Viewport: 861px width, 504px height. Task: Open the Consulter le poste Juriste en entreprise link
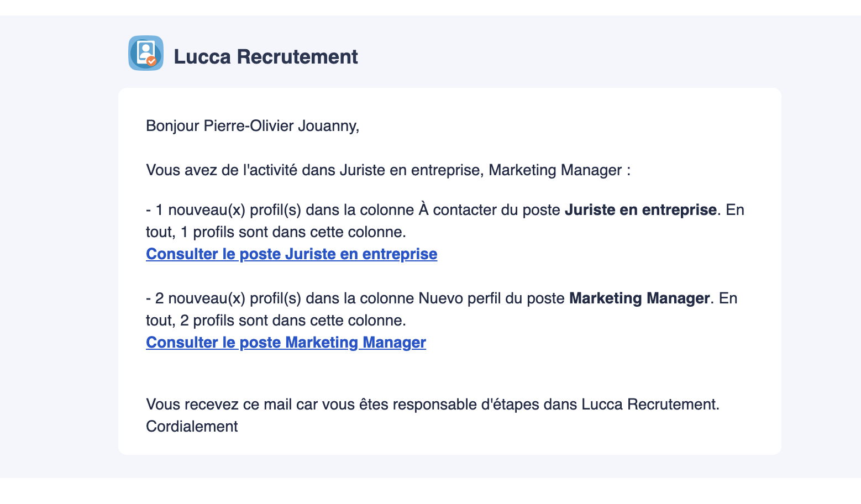(291, 254)
